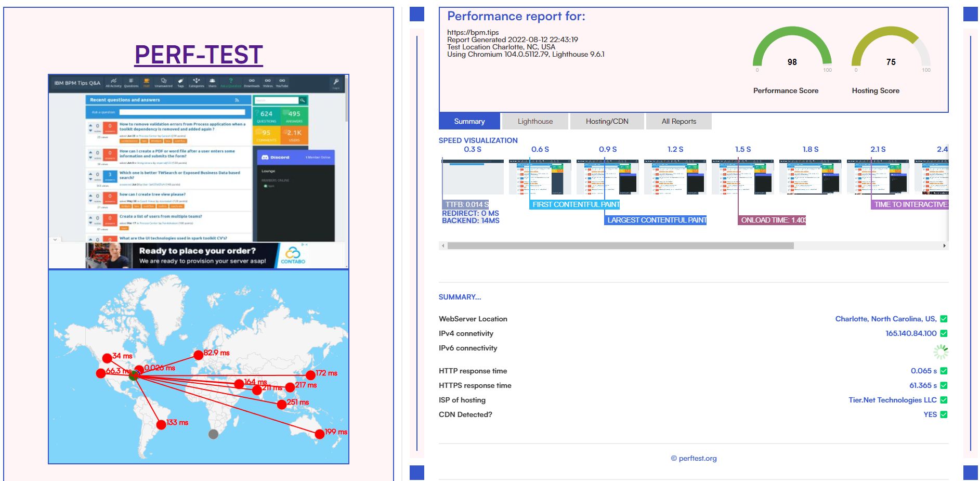
Task: Click the perftest.org footer link
Action: [694, 458]
